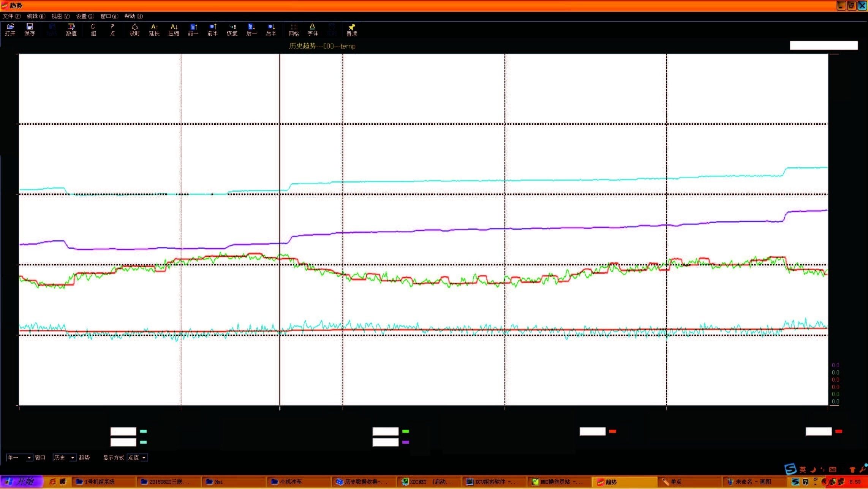Screen dimensions: 868x489
Task: Click the 字体 (Font) icon
Action: [x=312, y=29]
